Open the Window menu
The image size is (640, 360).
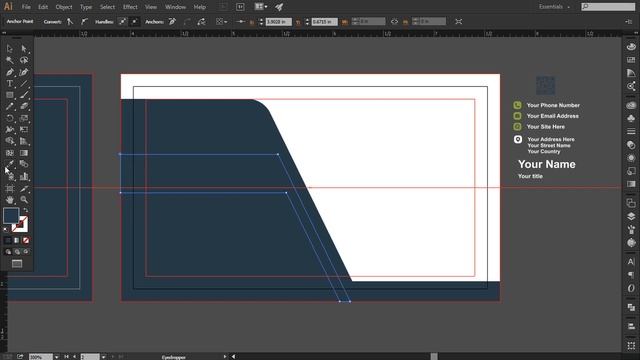[176, 7]
